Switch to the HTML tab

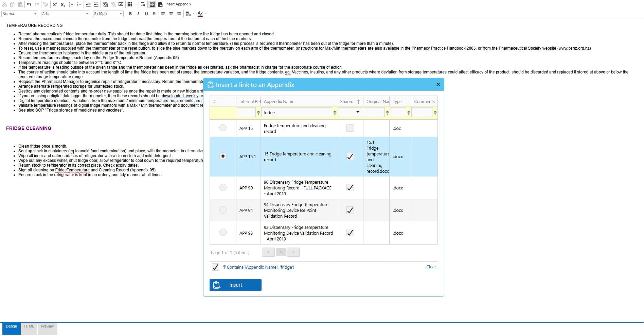[x=29, y=326]
